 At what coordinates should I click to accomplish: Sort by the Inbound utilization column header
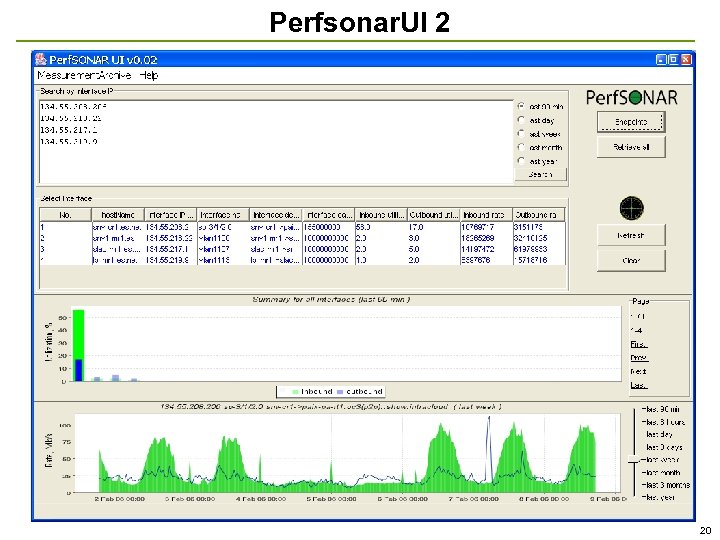(x=381, y=214)
